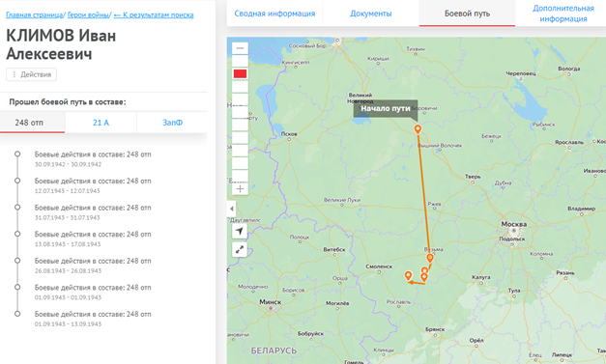Select timeline entry dated 30.09.1942
The image size is (606, 364).
(x=93, y=158)
